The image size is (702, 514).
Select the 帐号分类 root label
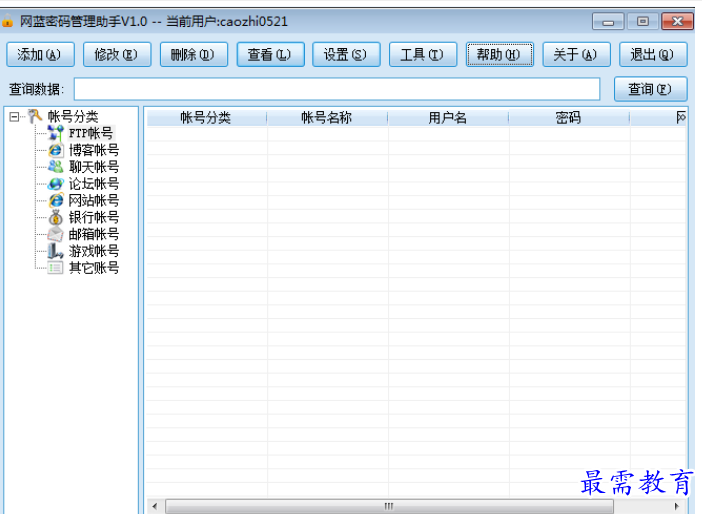coord(73,116)
